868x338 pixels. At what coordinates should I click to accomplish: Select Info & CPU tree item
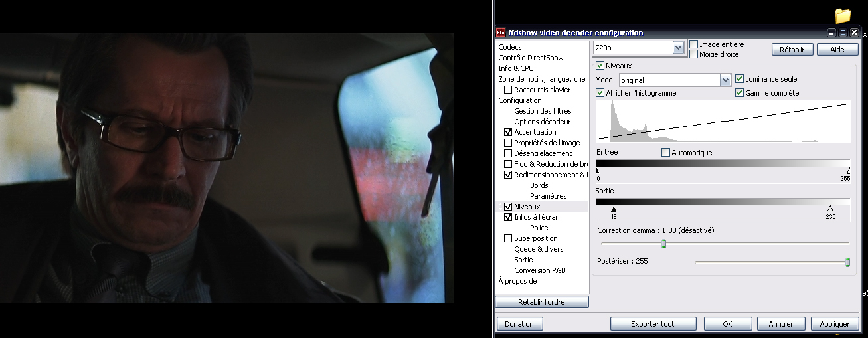[516, 68]
